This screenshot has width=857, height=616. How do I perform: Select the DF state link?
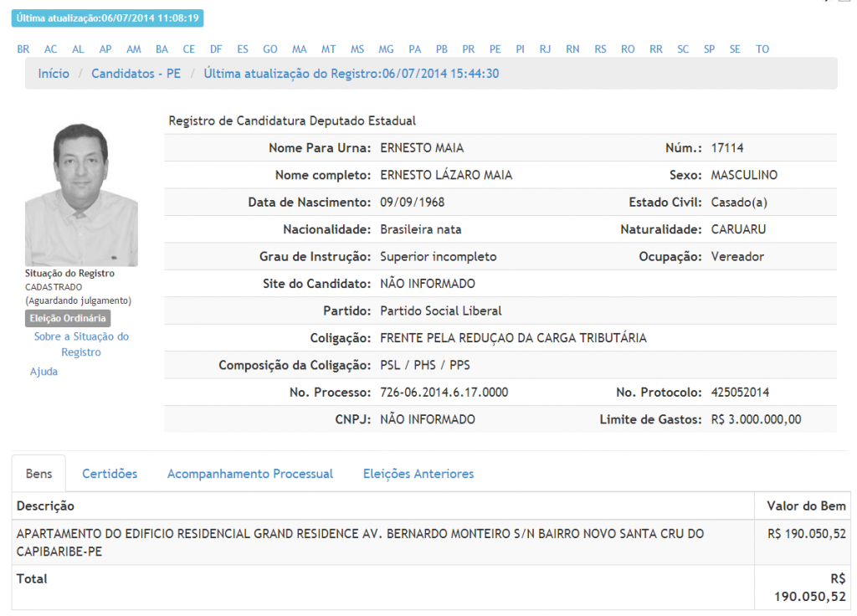[216, 49]
